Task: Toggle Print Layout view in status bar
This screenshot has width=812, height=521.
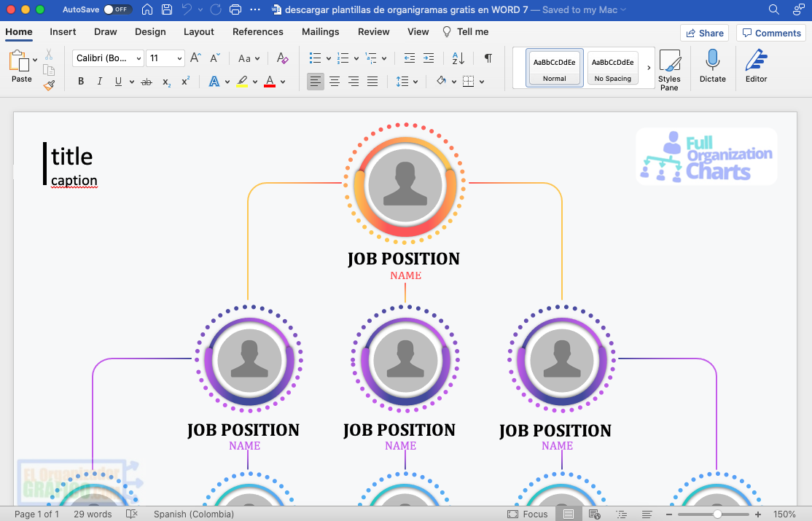Action: 569,514
